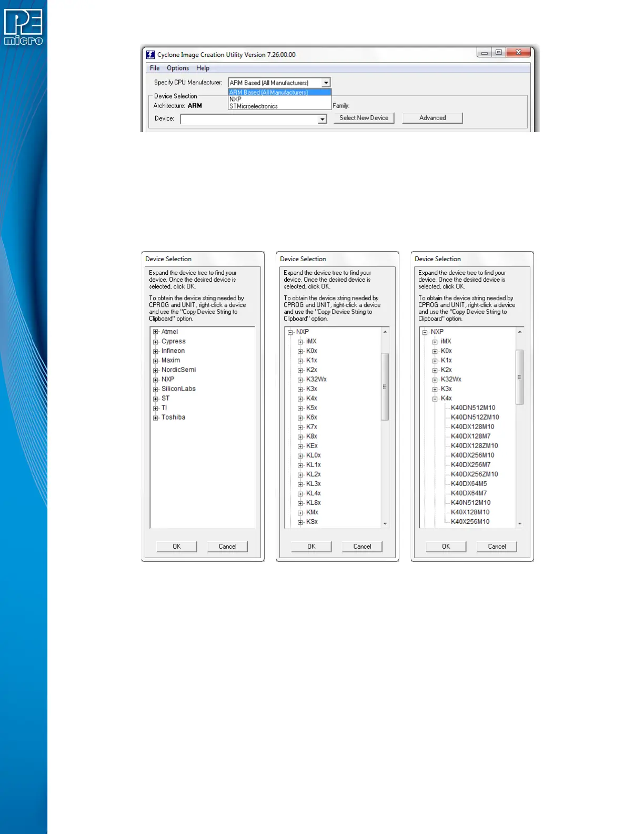The image size is (644, 834).
Task: Open the File menu
Action: coord(155,68)
